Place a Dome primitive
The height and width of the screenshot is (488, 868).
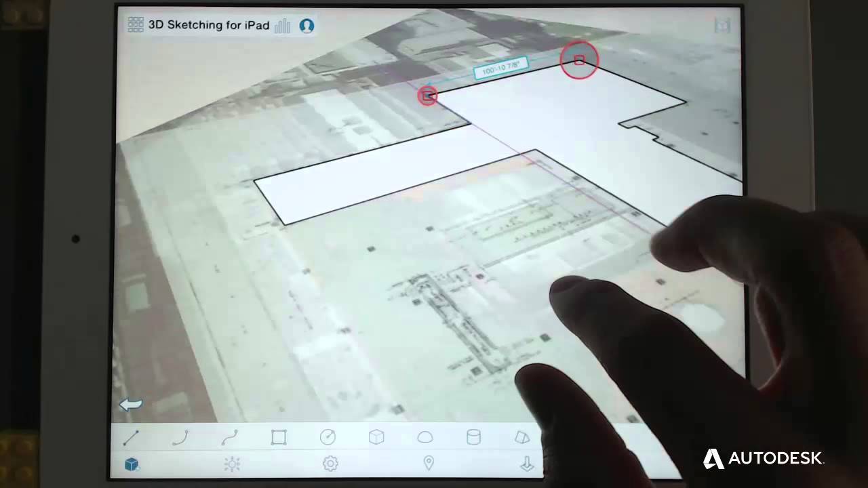425,438
